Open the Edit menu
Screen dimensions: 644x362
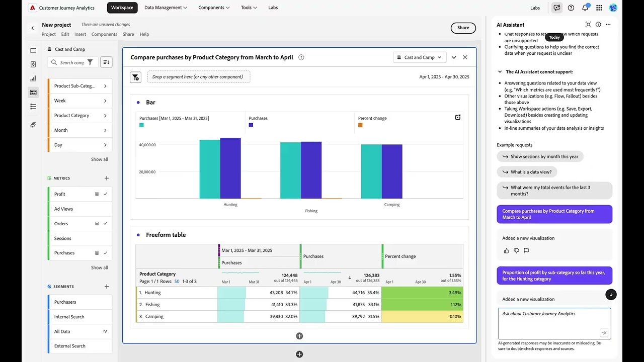coord(65,34)
